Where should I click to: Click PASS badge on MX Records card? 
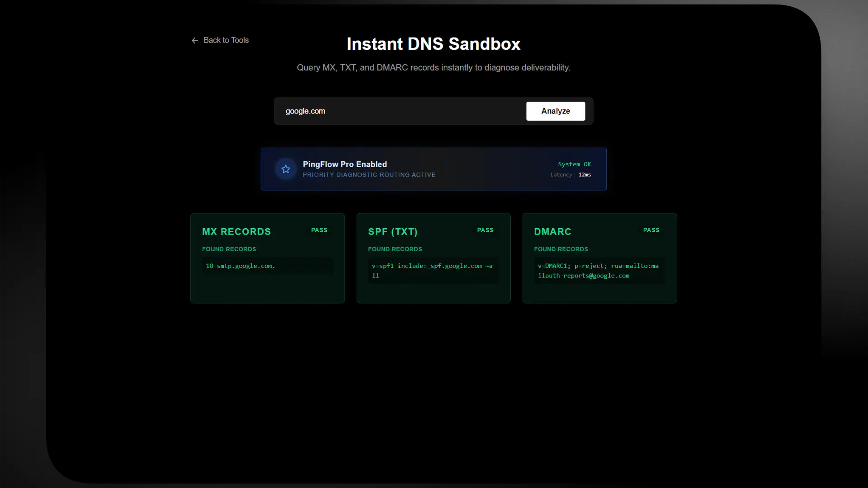click(319, 230)
